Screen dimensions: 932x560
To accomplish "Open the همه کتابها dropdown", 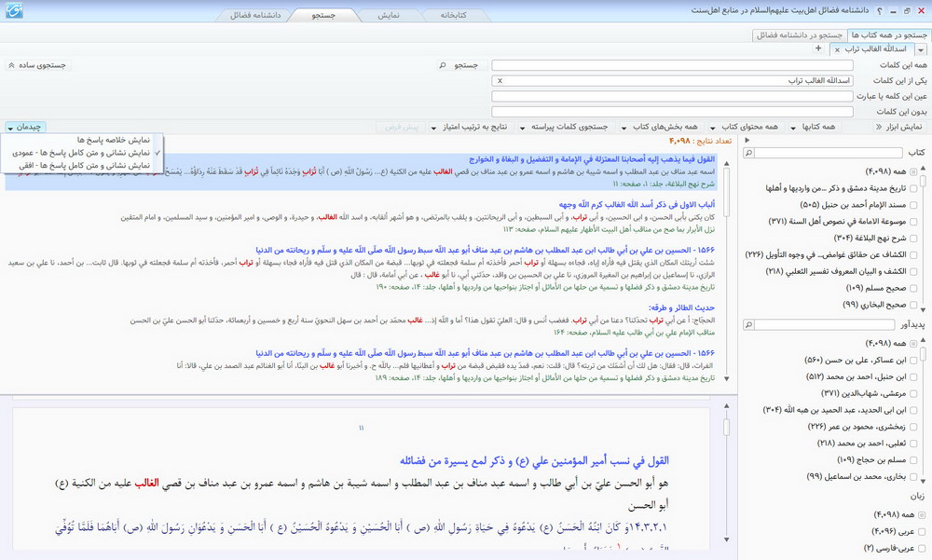I will pos(815,127).
